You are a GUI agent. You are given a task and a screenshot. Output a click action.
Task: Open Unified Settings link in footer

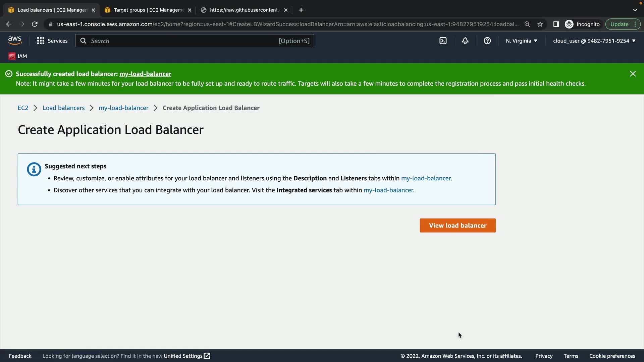pos(186,356)
